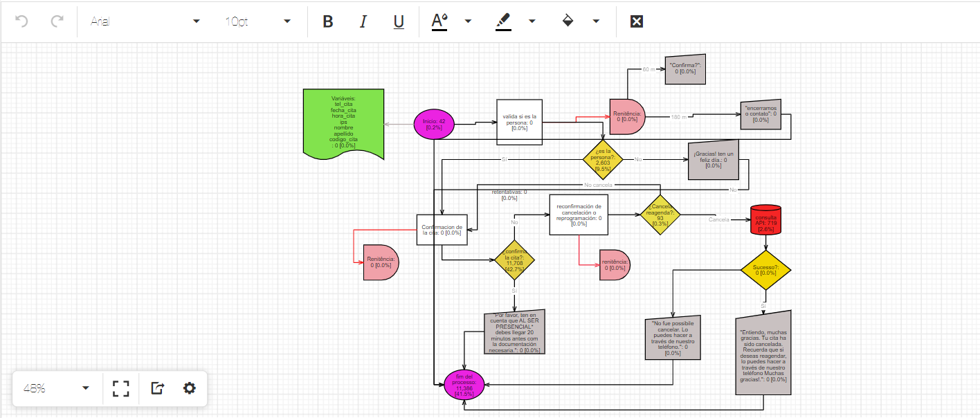The height and width of the screenshot is (418, 980).
Task: Select the small 'renitência' shape under reconfirmación
Action: pos(615,264)
